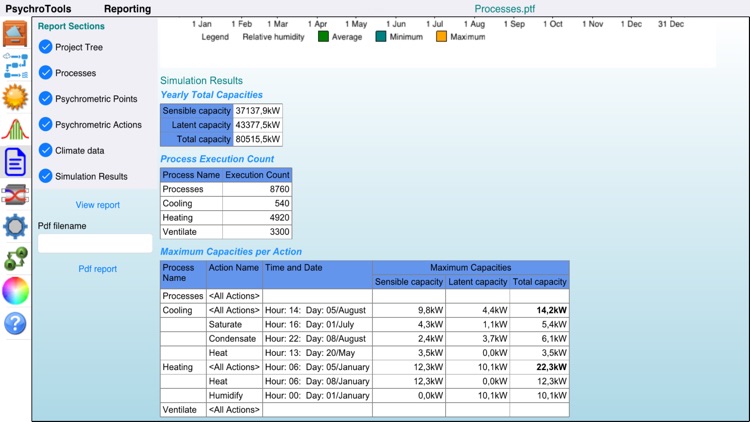Viewport: 750px width, 422px height.
Task: Toggle the Climate data checkmark
Action: [45, 150]
